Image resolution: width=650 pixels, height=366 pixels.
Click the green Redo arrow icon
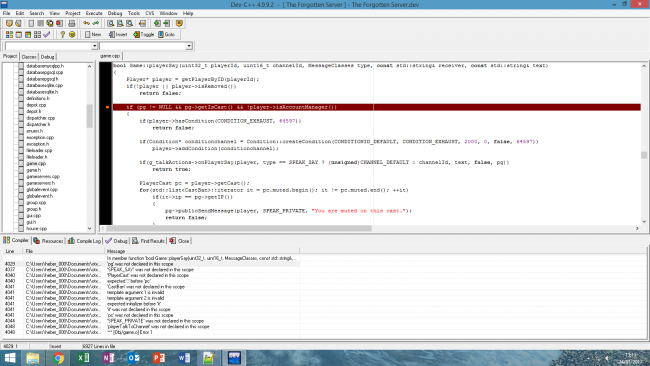click(x=96, y=24)
